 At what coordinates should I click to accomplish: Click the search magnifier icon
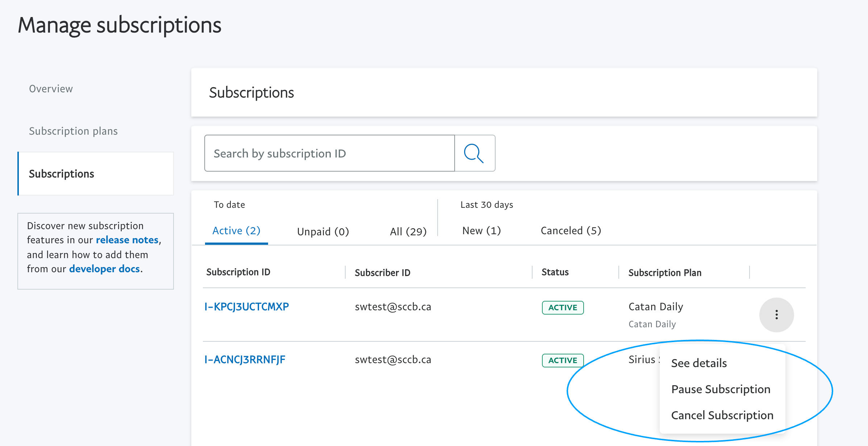pos(474,153)
